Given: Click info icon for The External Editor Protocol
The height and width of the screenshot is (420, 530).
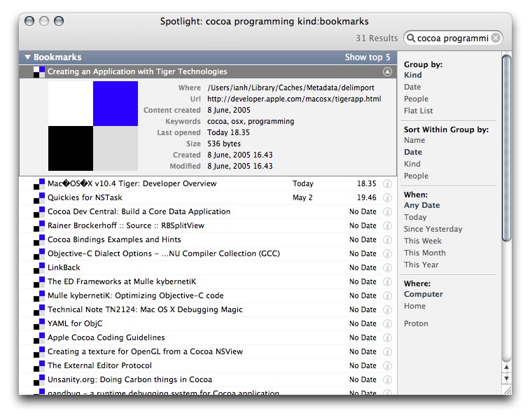Looking at the screenshot, I should [x=387, y=365].
